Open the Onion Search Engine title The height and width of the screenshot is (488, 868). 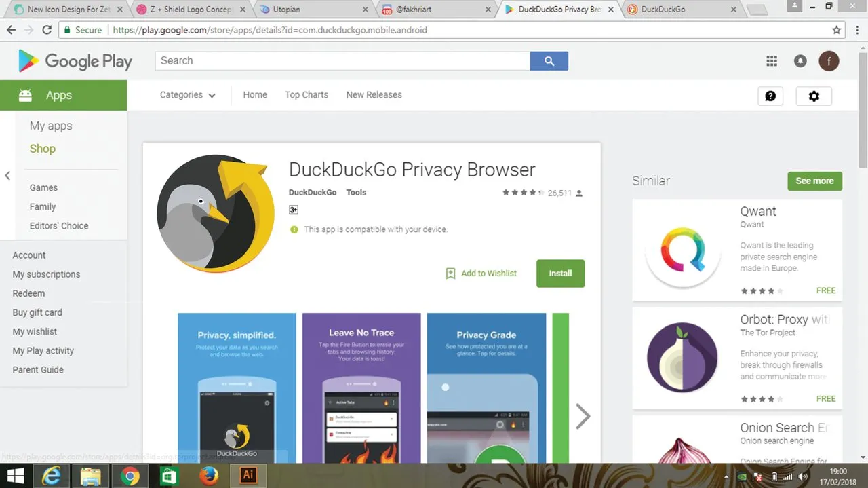785,428
